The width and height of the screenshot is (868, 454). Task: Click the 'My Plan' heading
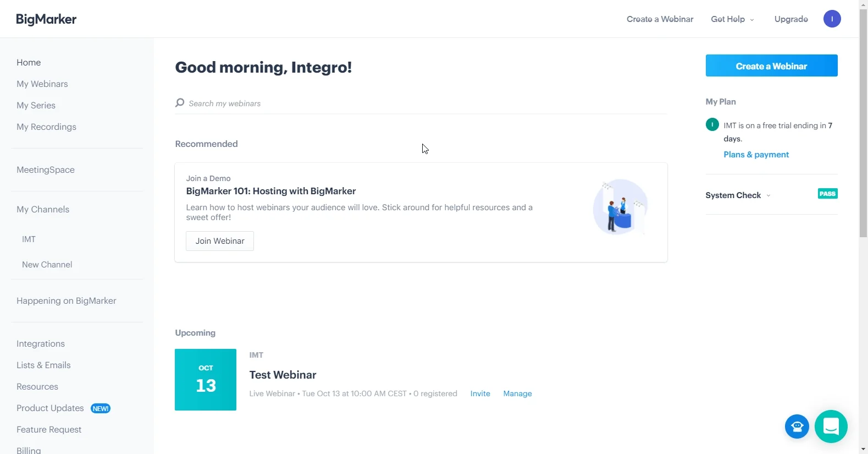(721, 102)
